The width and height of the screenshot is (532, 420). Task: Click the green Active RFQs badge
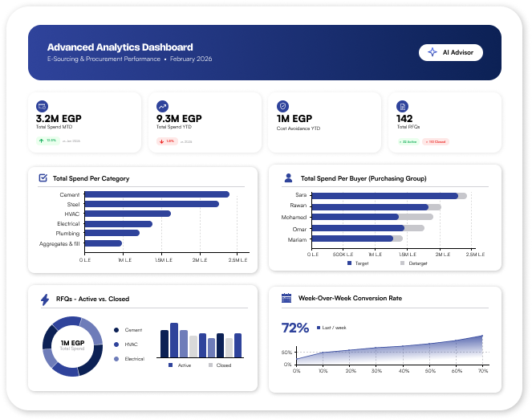pyautogui.click(x=408, y=141)
